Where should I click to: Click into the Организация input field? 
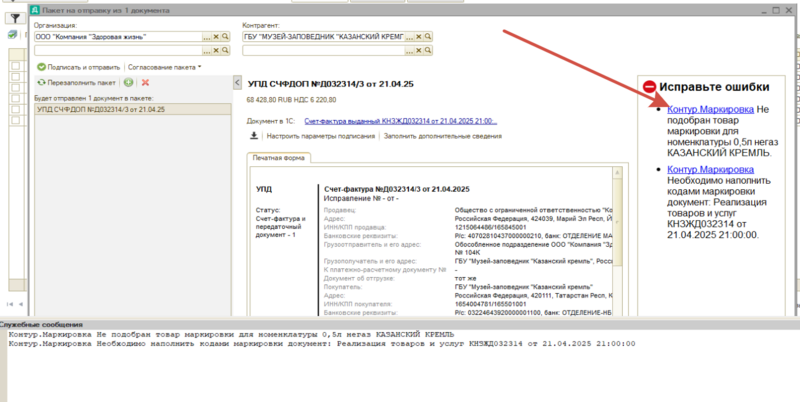tap(118, 37)
